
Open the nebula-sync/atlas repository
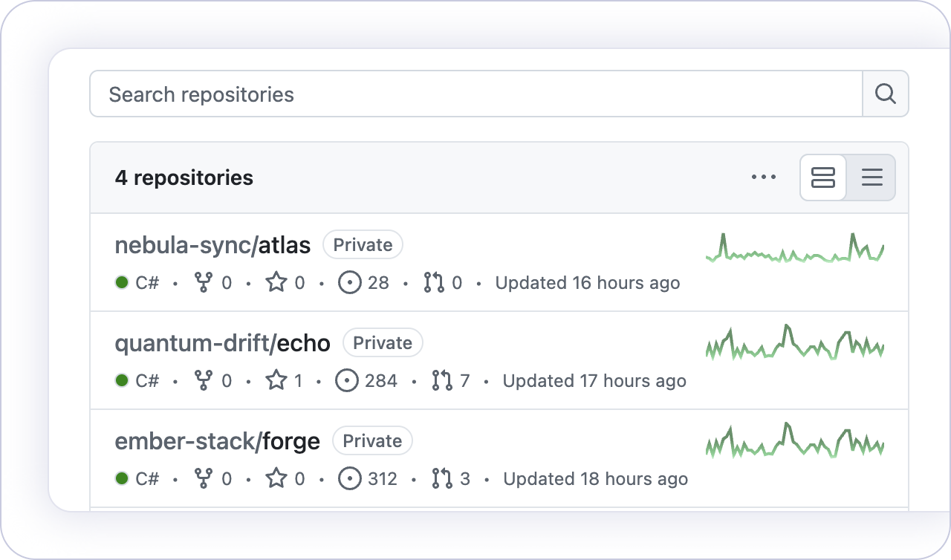pyautogui.click(x=212, y=244)
